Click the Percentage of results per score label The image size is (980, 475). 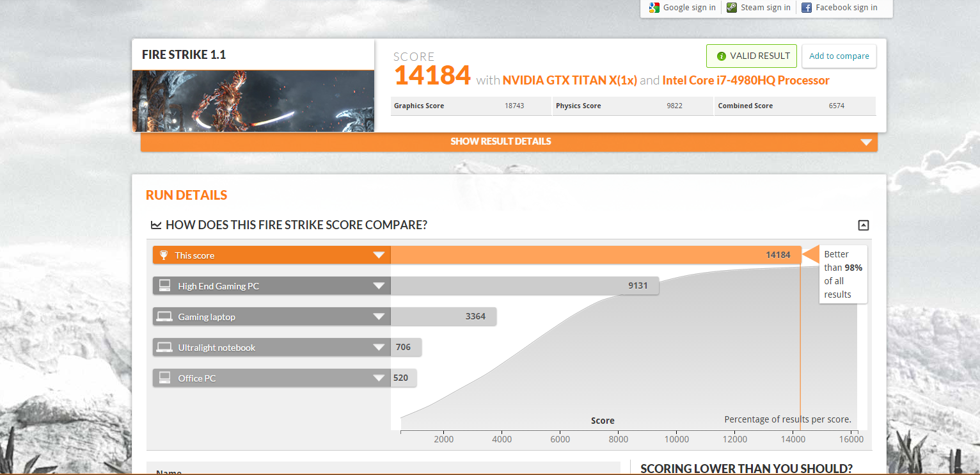[787, 419]
